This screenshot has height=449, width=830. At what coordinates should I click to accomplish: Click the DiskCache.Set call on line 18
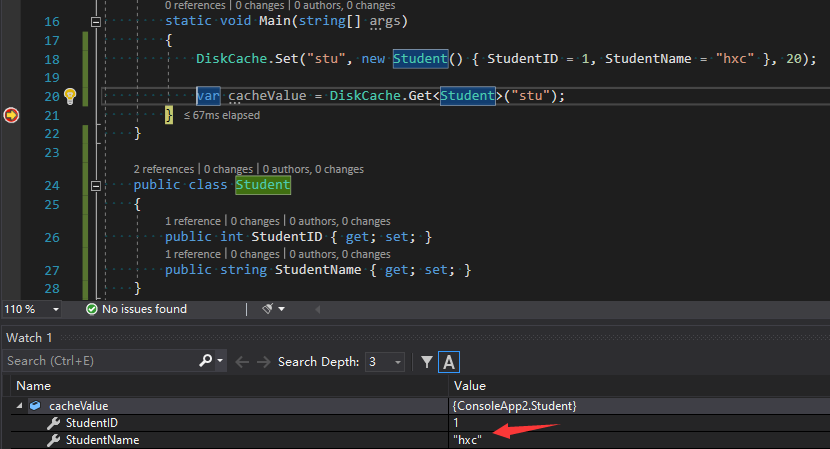247,59
